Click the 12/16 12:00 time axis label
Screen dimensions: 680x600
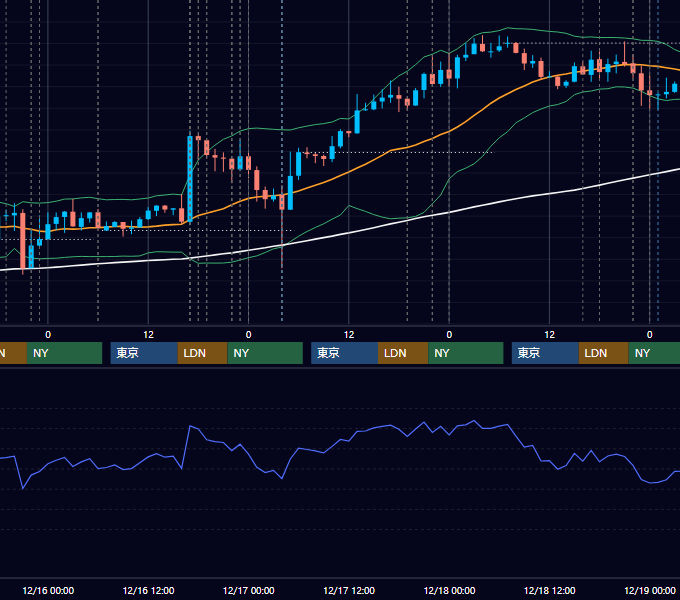(x=148, y=590)
